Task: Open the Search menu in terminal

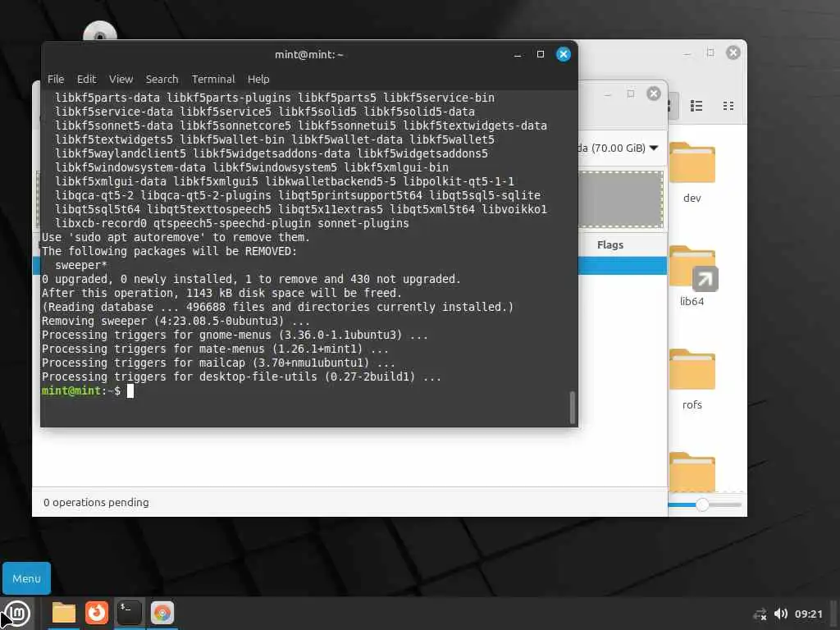Action: pos(162,80)
